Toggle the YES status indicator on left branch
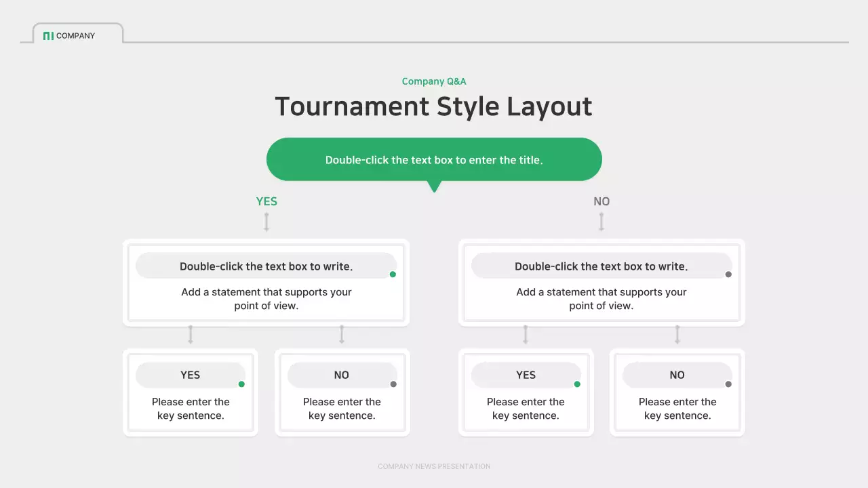The width and height of the screenshot is (868, 488). 241,383
